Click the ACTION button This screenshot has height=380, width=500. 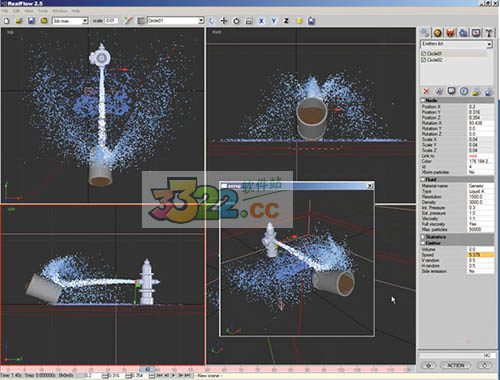pos(456,365)
